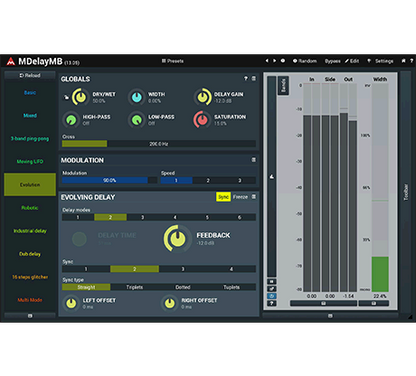Open the Evolving Delay section menu icon
Screen dimensions: 416x376
click(254, 197)
